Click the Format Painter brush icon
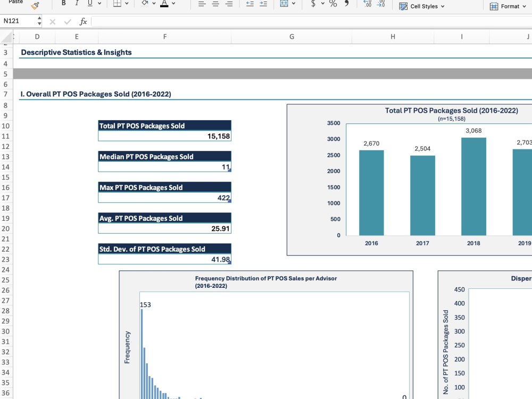This screenshot has width=532, height=399. [35, 5]
